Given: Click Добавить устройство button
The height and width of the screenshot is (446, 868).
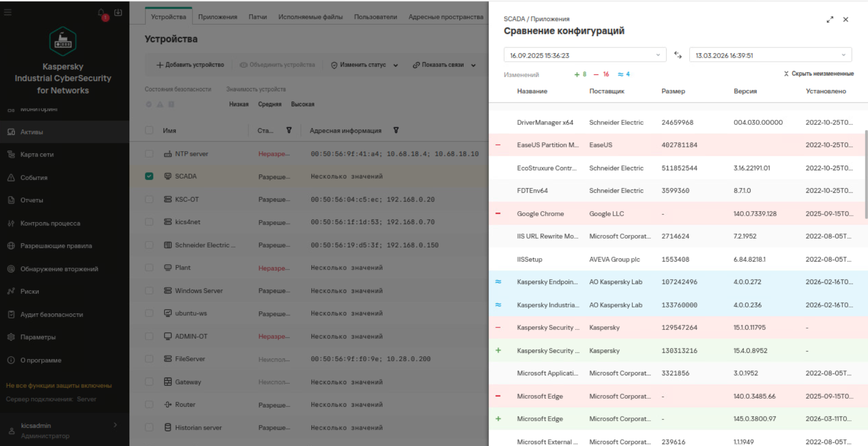Looking at the screenshot, I should click(190, 65).
